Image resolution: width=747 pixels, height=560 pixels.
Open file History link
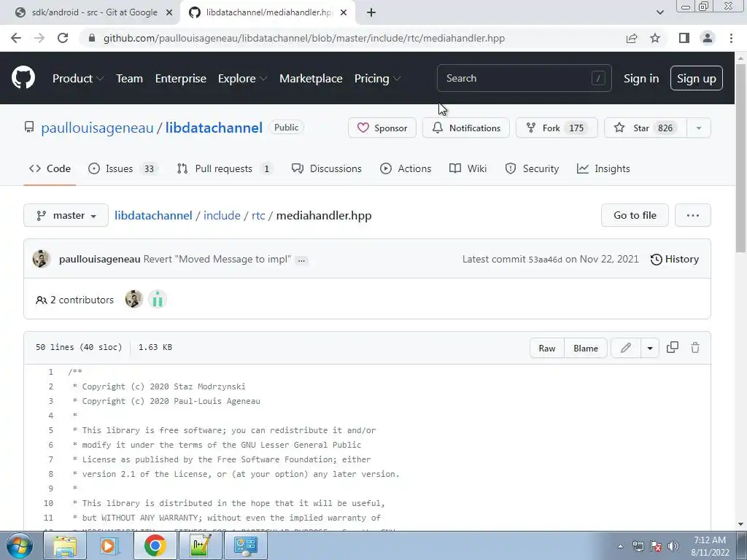pos(675,259)
